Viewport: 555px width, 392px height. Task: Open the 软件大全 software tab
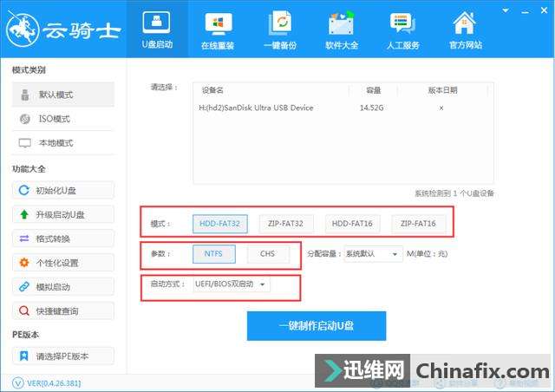click(x=342, y=30)
